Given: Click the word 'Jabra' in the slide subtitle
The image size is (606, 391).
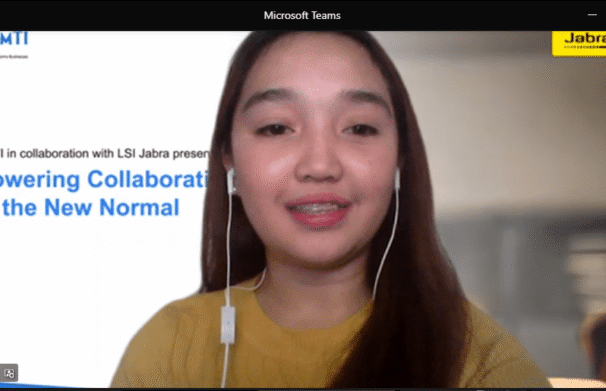Looking at the screenshot, I should tap(154, 154).
